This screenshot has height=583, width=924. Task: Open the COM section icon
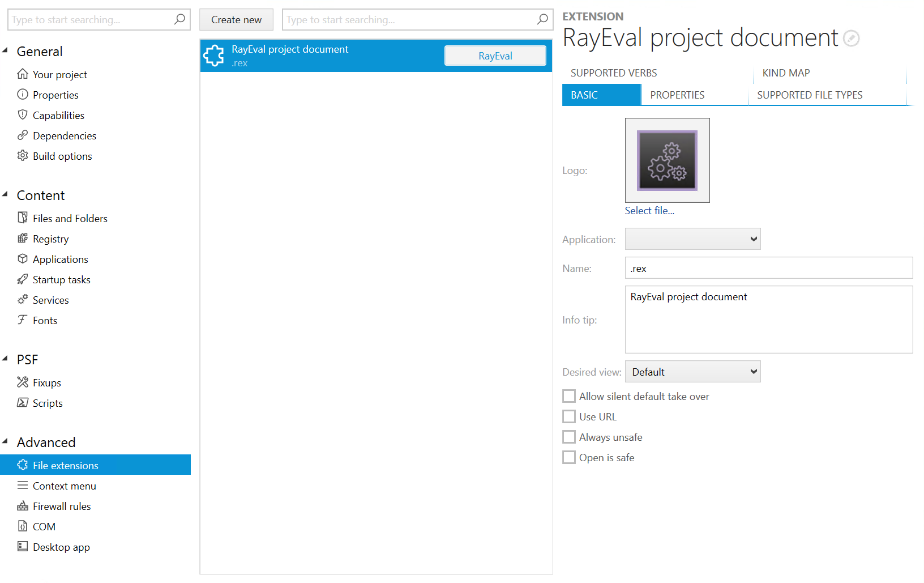(x=22, y=526)
